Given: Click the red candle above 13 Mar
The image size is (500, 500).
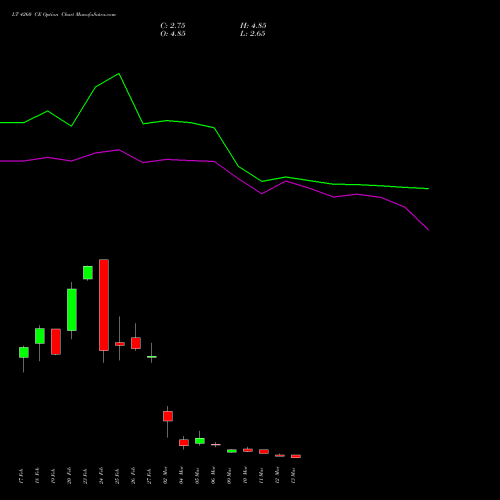Looking at the screenshot, I should click(296, 456).
